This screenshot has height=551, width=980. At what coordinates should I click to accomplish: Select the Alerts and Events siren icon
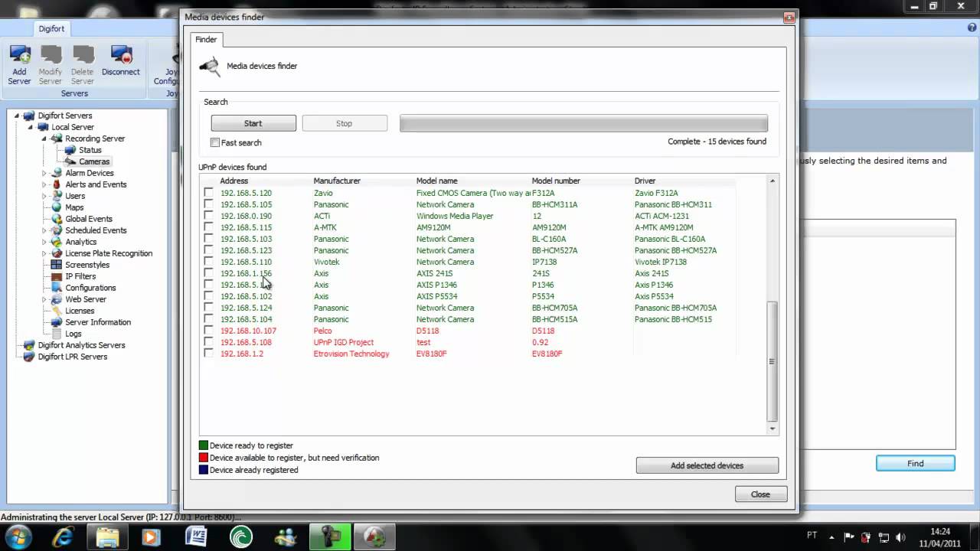tap(57, 184)
